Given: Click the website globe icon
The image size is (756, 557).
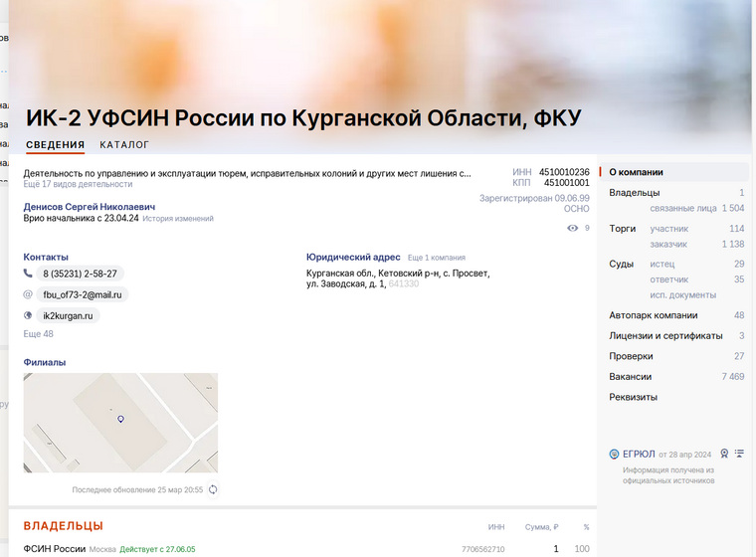Looking at the screenshot, I should [x=28, y=315].
